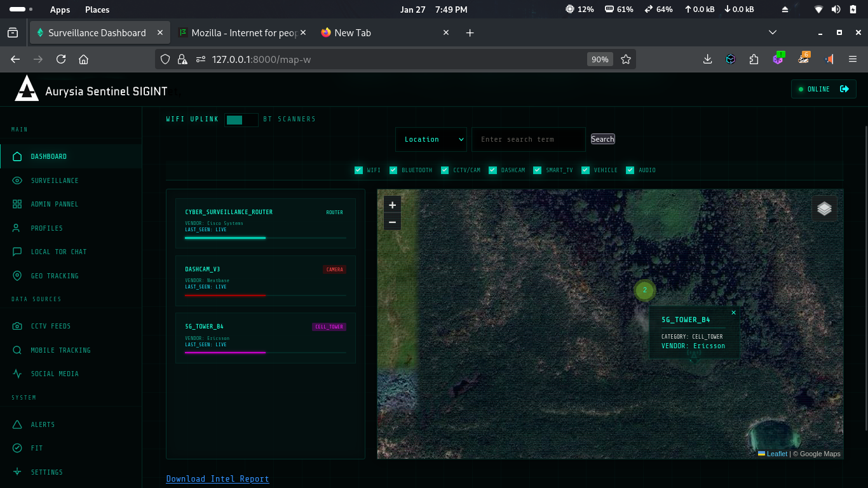Click the Social Media pulse icon
868x488 pixels.
pyautogui.click(x=17, y=374)
